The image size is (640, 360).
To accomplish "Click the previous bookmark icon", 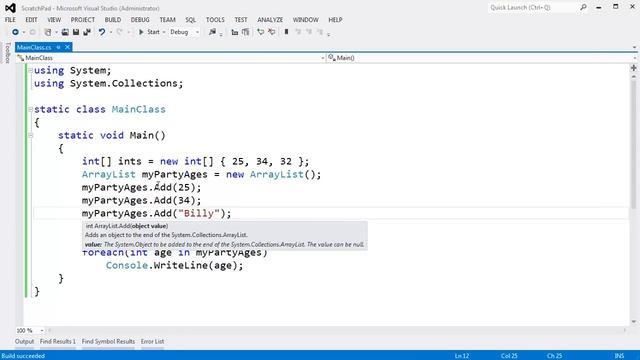I will (298, 32).
